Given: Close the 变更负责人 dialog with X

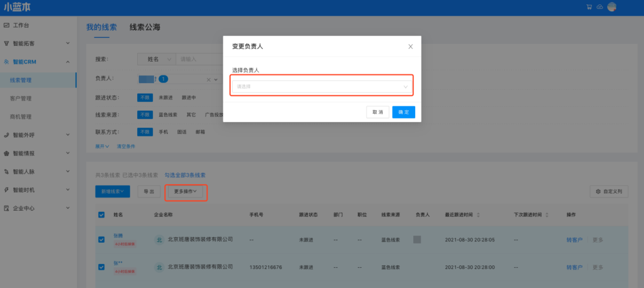Looking at the screenshot, I should 410,47.
